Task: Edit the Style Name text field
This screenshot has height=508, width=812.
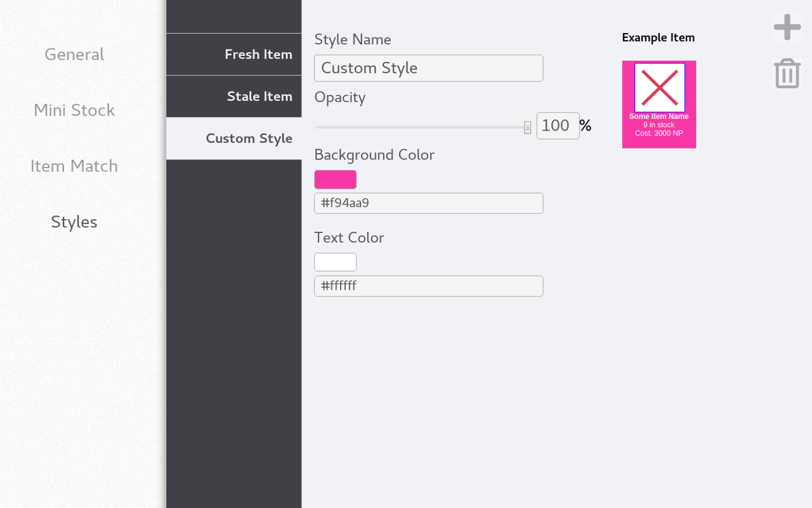Action: pos(429,68)
